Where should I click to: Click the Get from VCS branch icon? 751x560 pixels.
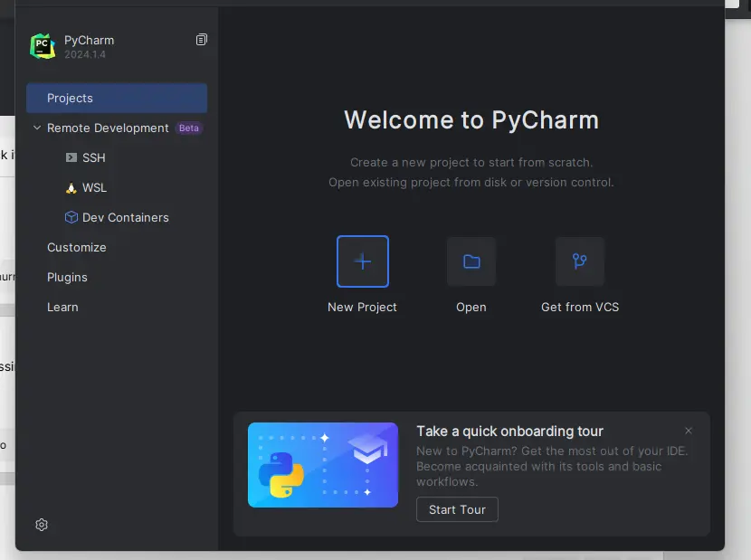(x=579, y=261)
